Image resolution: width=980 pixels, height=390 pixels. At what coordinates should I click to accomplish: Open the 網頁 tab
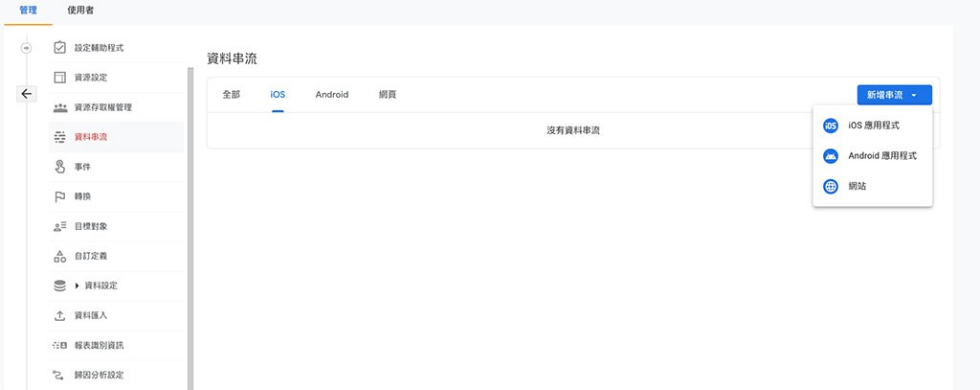pyautogui.click(x=388, y=95)
